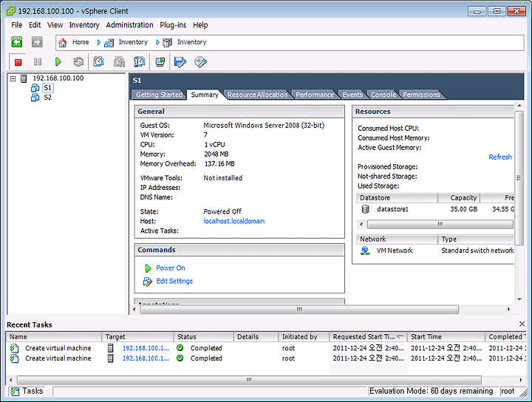Open the File menu
532x402 pixels.
coord(16,25)
